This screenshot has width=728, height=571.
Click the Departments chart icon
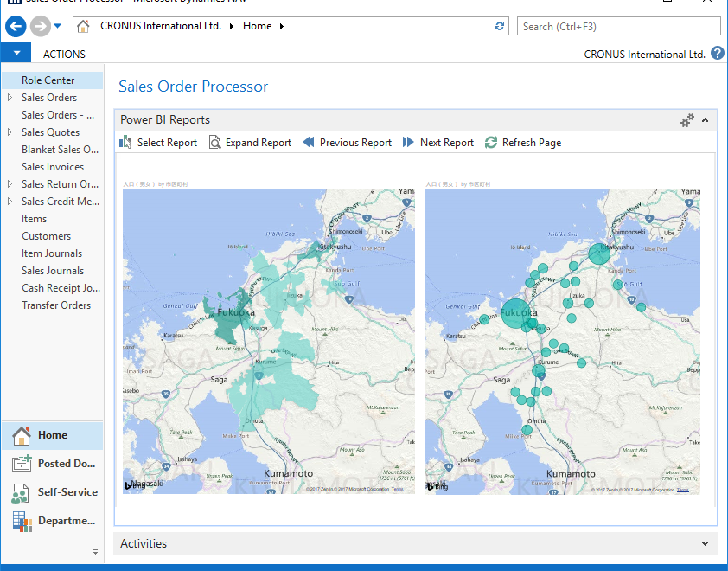(22, 522)
